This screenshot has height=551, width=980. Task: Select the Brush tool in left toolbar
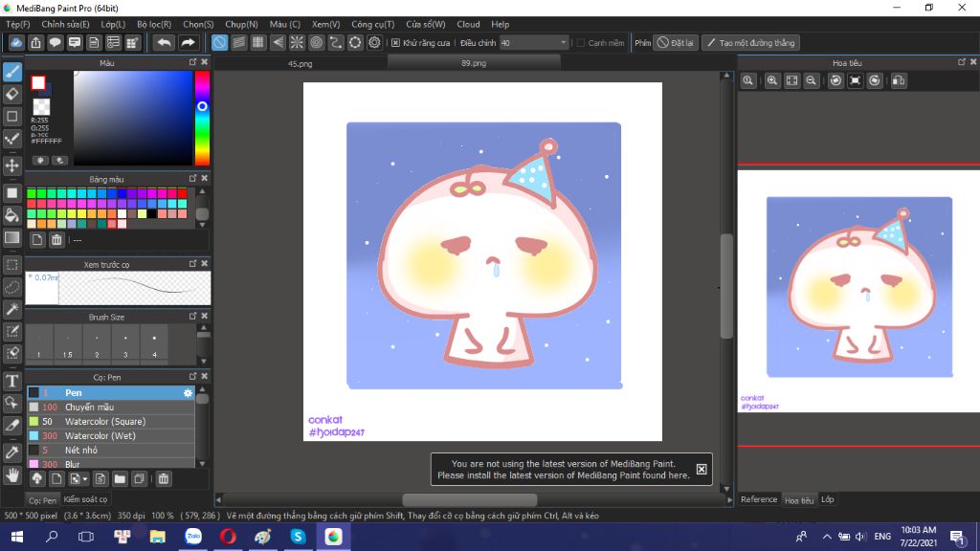(x=11, y=72)
